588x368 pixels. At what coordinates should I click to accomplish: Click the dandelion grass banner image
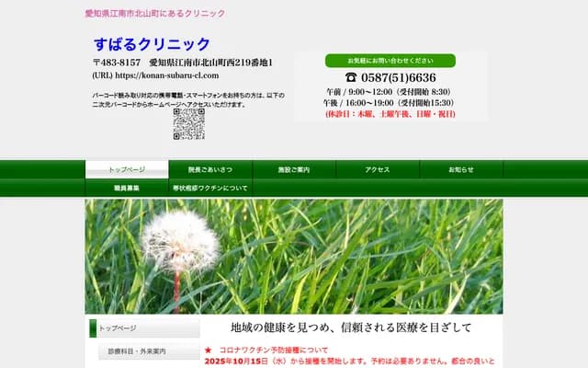pyautogui.click(x=294, y=256)
